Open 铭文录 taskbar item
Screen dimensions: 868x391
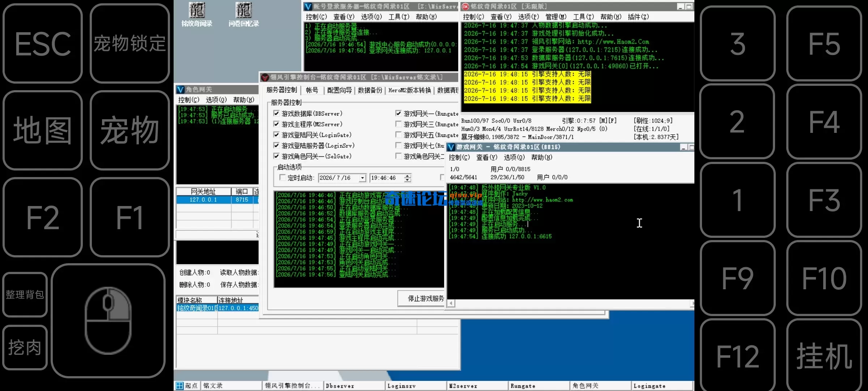coord(231,386)
